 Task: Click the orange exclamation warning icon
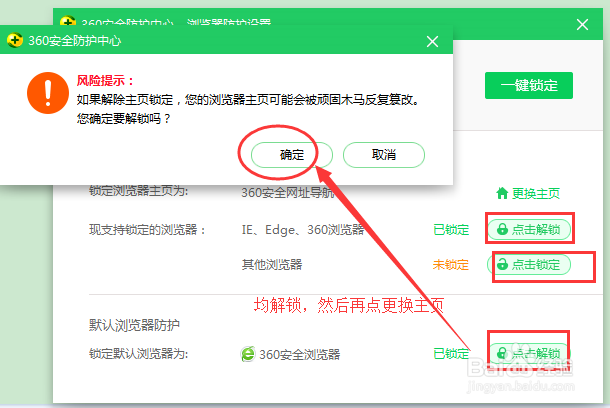tap(48, 93)
